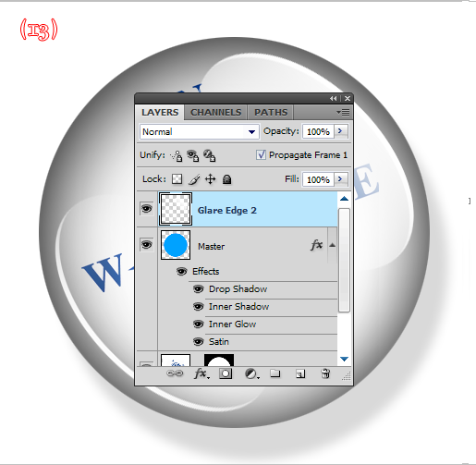Hide the Drop Shadow effect
Image resolution: width=476 pixels, height=465 pixels.
click(198, 289)
